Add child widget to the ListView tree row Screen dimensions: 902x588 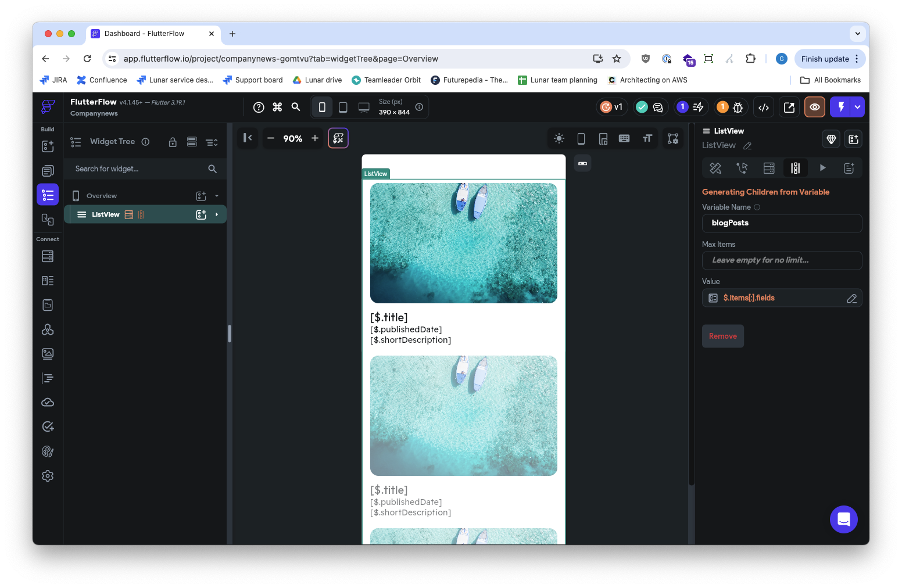(201, 215)
